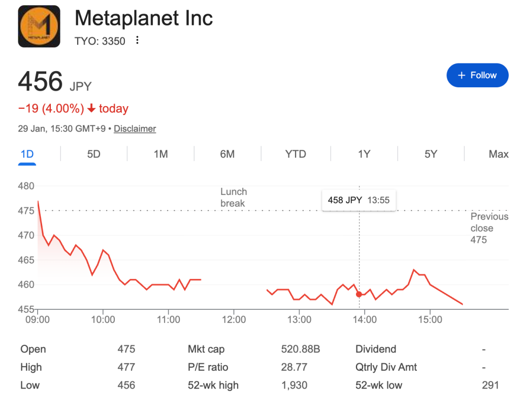
Task: Click the 458 JPY price tooltip
Action: coord(359,200)
